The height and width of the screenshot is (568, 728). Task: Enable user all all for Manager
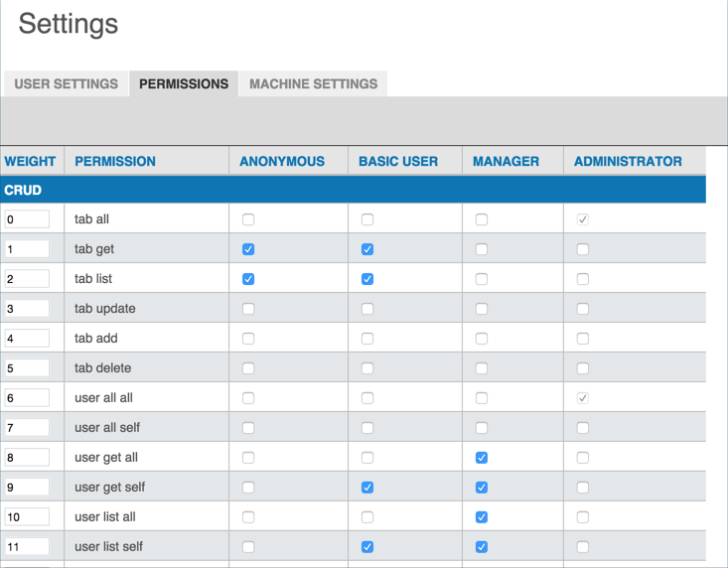pos(482,397)
